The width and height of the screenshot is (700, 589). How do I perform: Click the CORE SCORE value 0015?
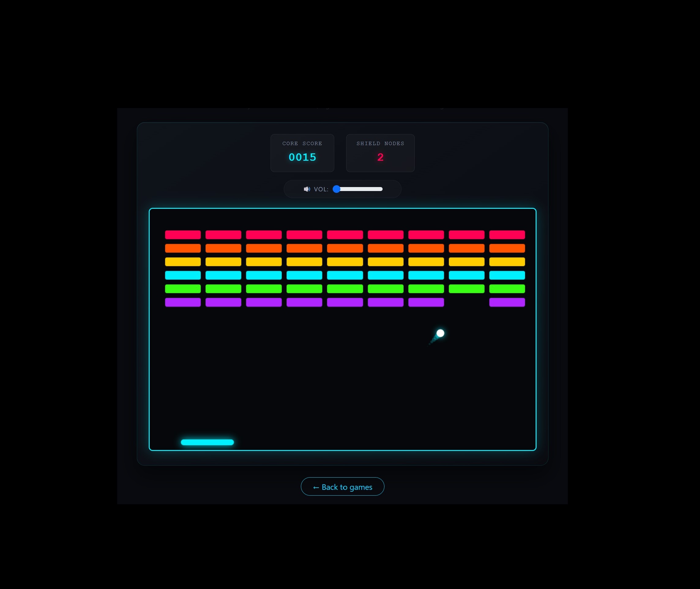[302, 157]
